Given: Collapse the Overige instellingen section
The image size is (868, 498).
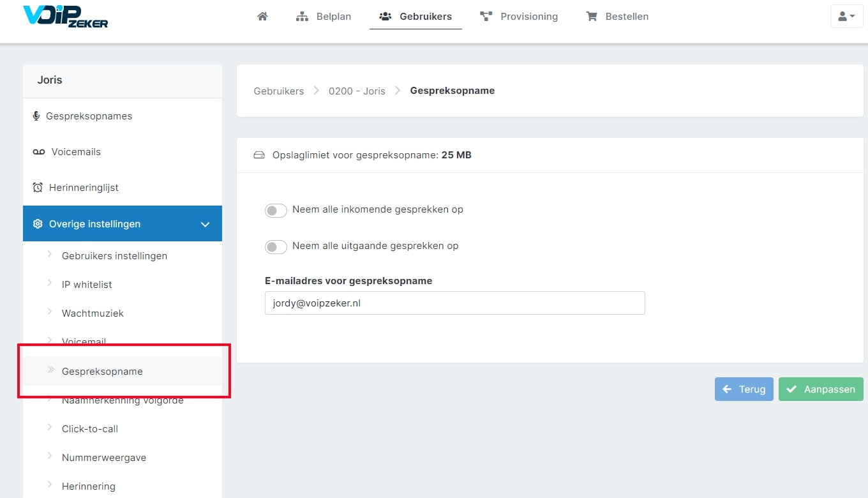Looking at the screenshot, I should [123, 223].
